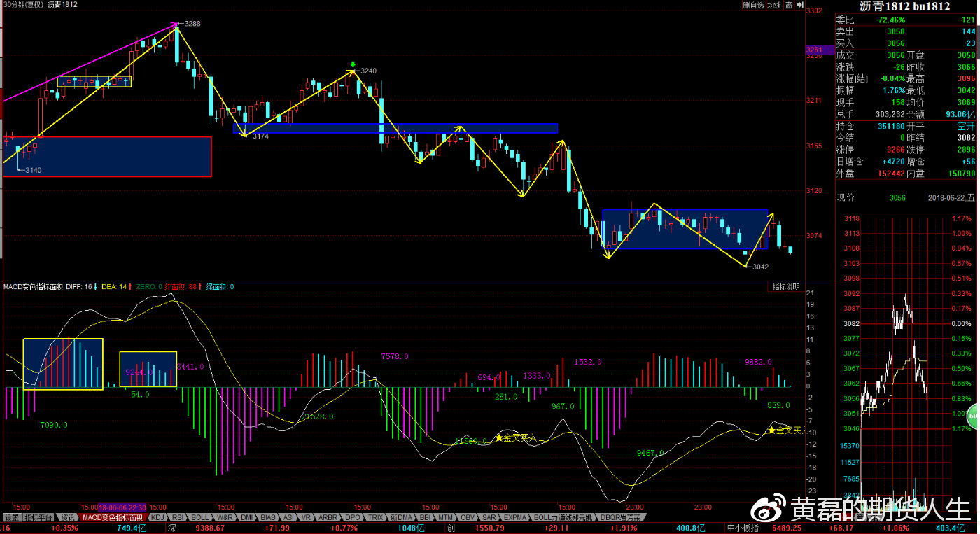The width and height of the screenshot is (980, 534).
Task: Open the 设置 settings menu
Action: [x=10, y=517]
